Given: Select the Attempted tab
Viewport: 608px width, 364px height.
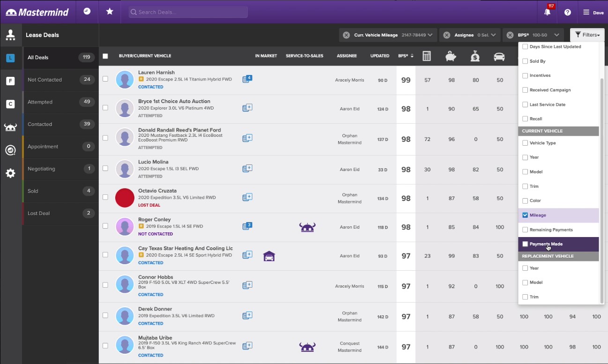Looking at the screenshot, I should click(60, 102).
